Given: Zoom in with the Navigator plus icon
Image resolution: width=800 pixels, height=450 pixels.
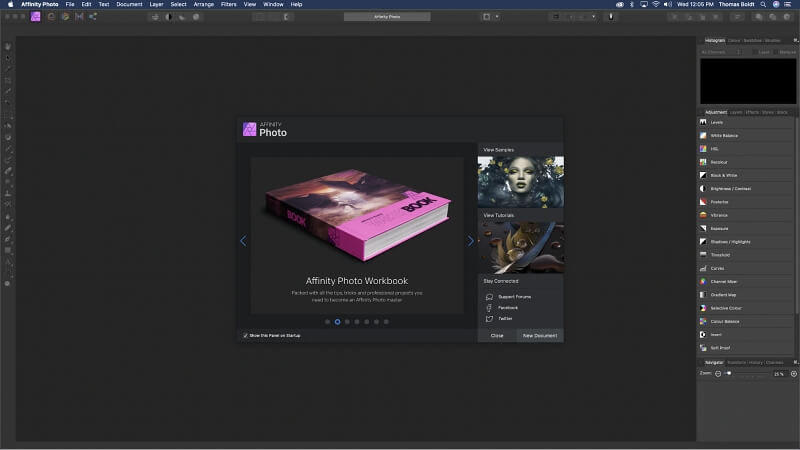Looking at the screenshot, I should 793,374.
